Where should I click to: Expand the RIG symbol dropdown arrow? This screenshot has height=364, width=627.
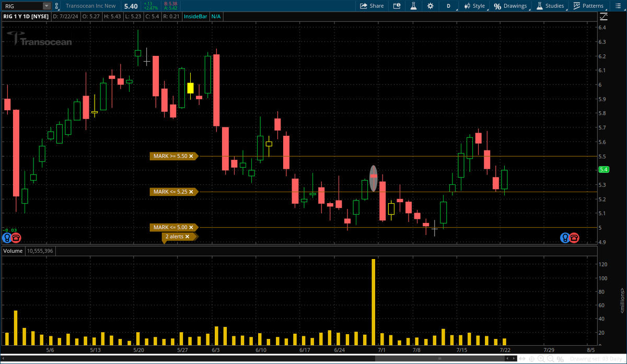pyautogui.click(x=47, y=6)
